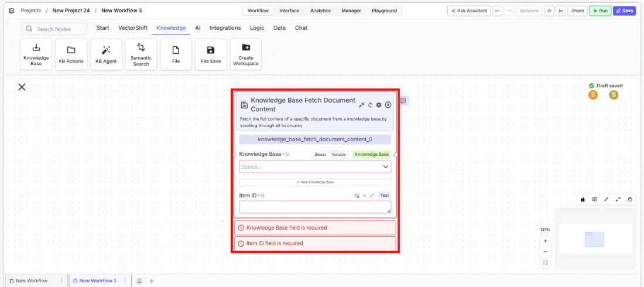Open the workflow list icon
This screenshot has height=287, width=644.
tap(139, 281)
